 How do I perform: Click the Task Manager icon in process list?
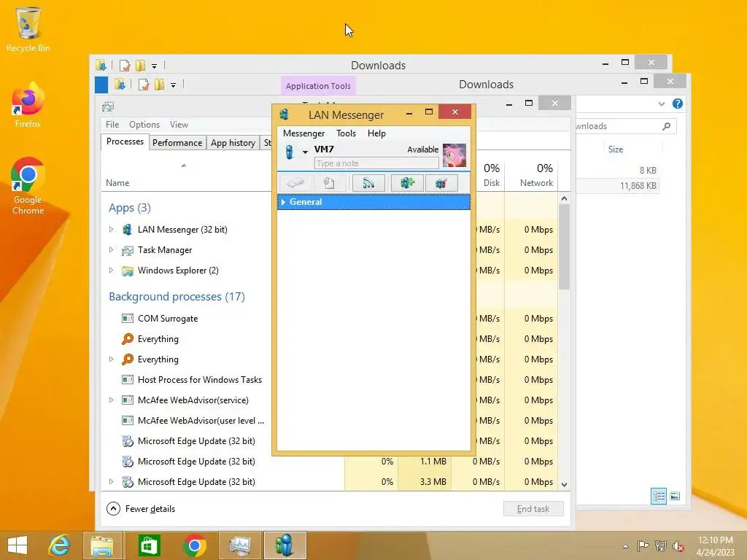(127, 250)
